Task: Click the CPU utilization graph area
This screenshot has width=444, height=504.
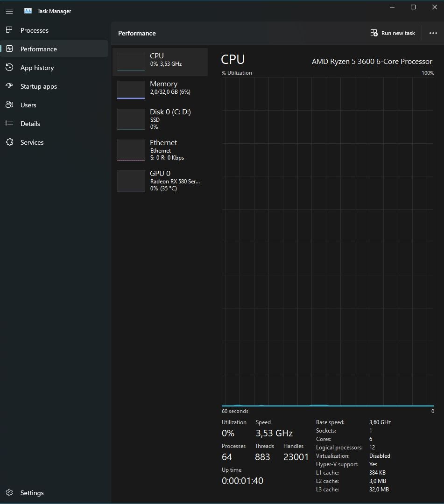Action: (328, 242)
